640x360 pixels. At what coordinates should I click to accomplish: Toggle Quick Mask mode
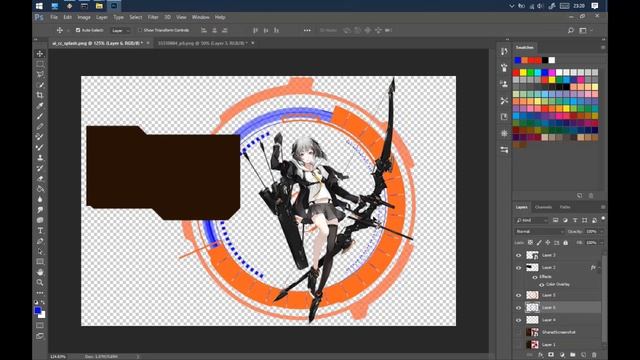tap(40, 326)
